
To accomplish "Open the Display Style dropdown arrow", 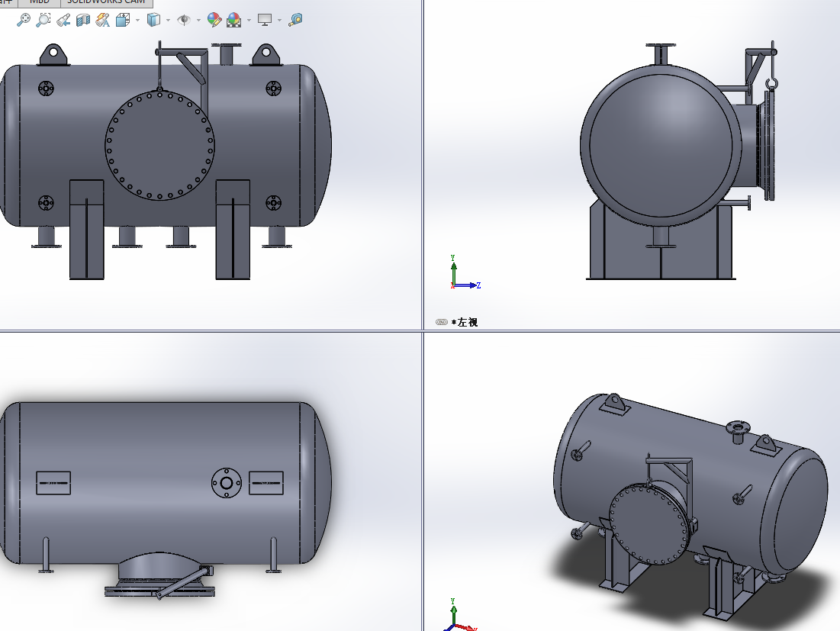I will (x=168, y=21).
